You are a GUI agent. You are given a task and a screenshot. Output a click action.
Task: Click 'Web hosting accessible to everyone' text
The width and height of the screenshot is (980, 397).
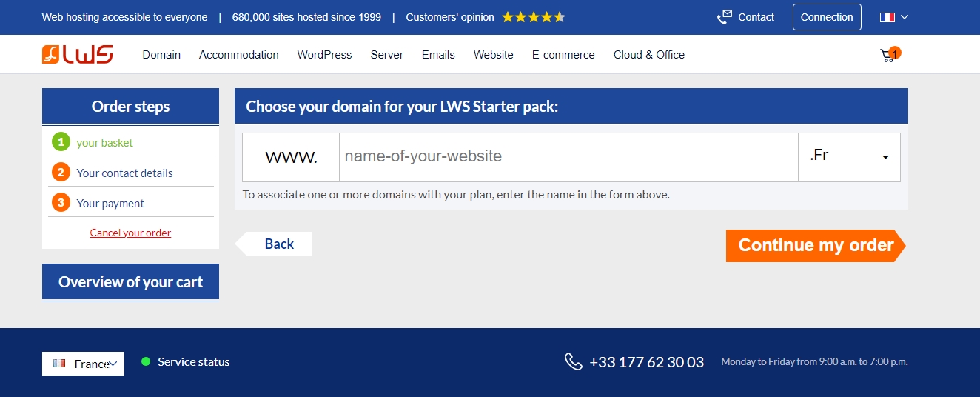[124, 17]
